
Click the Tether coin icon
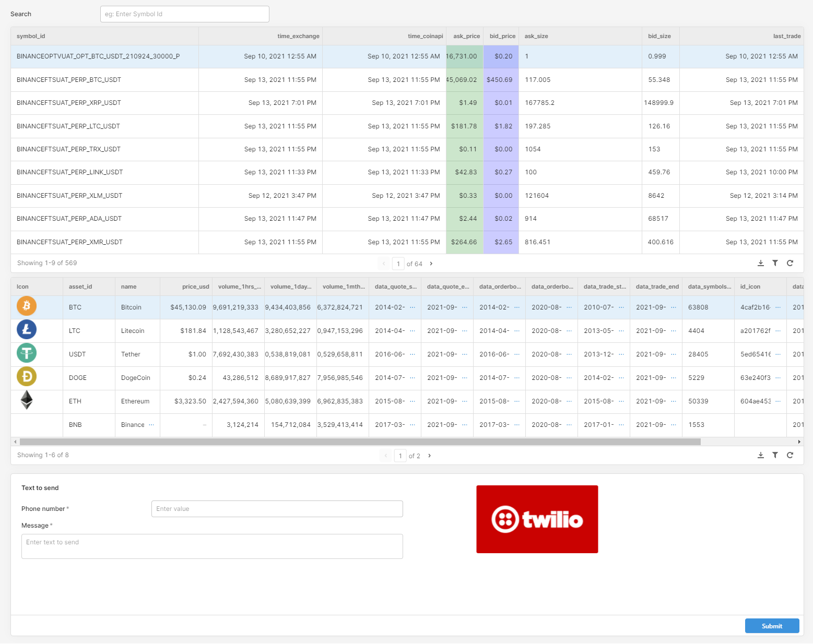[x=27, y=353]
